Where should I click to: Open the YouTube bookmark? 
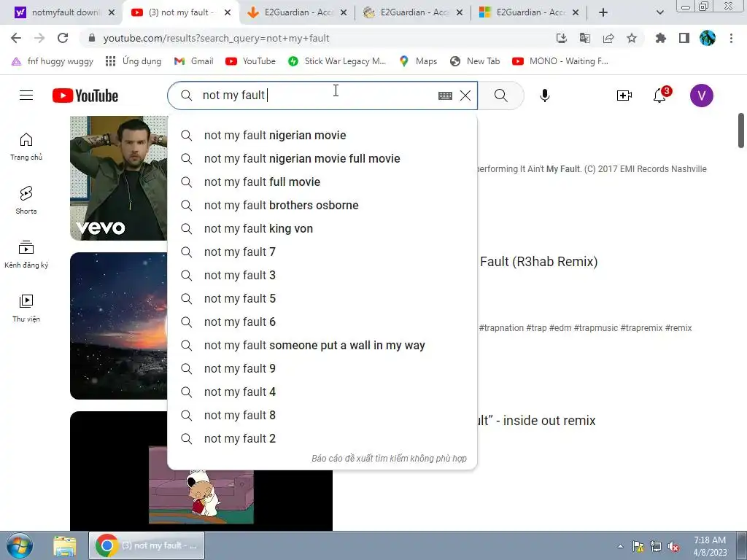point(250,61)
